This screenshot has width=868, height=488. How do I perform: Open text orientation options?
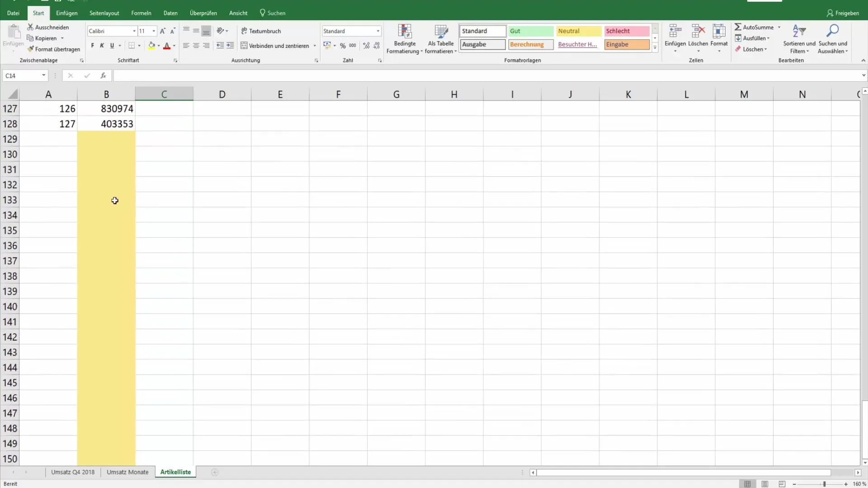(222, 31)
